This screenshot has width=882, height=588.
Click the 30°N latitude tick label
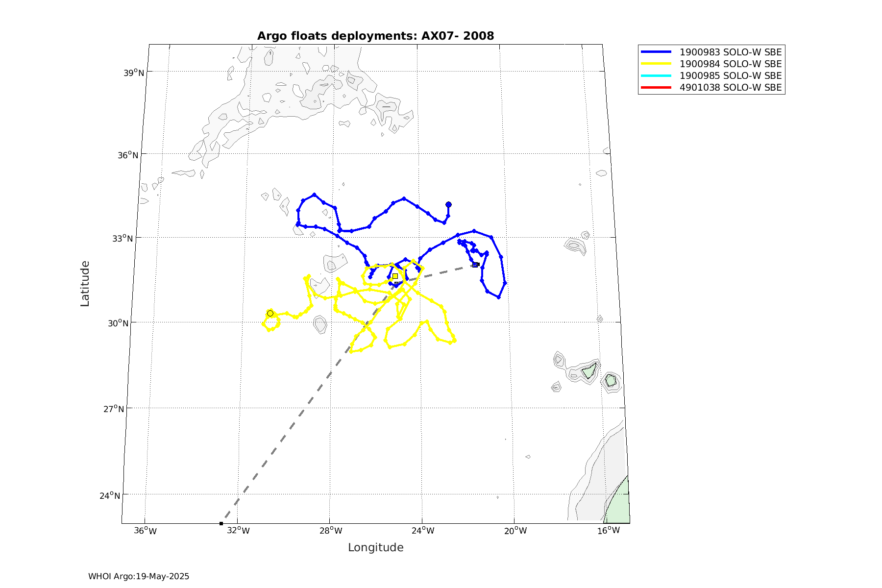click(119, 323)
